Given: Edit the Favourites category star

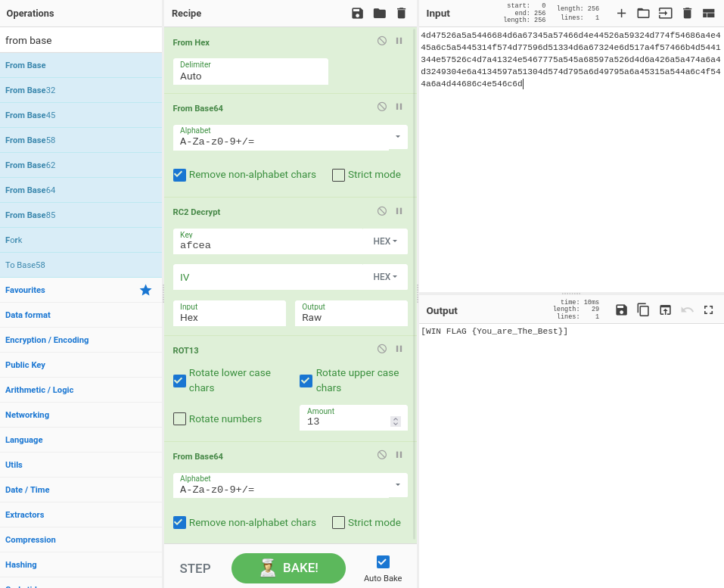Looking at the screenshot, I should pyautogui.click(x=145, y=290).
